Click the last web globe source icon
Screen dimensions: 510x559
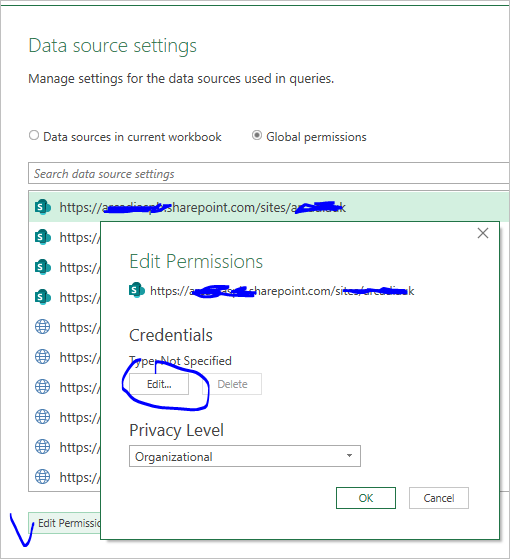42,476
